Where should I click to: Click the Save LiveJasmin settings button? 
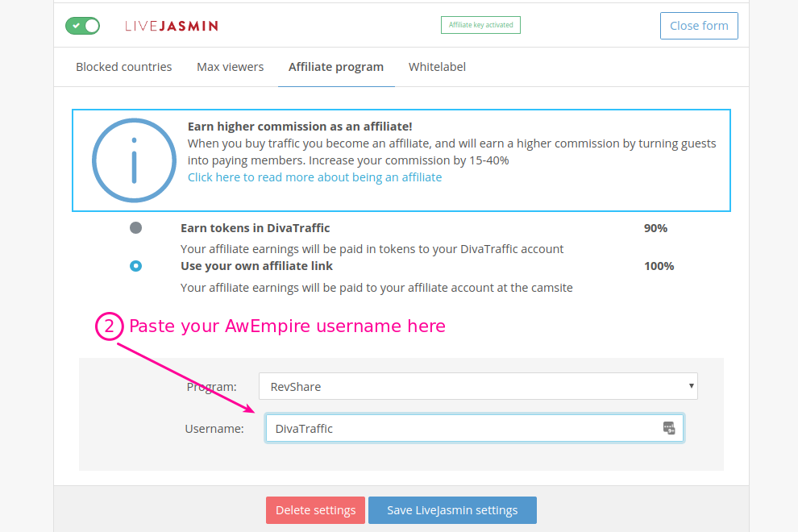[451, 510]
